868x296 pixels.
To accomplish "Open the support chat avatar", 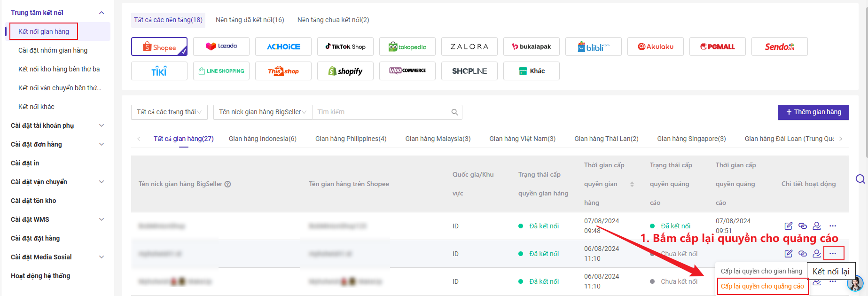I will tap(855, 283).
